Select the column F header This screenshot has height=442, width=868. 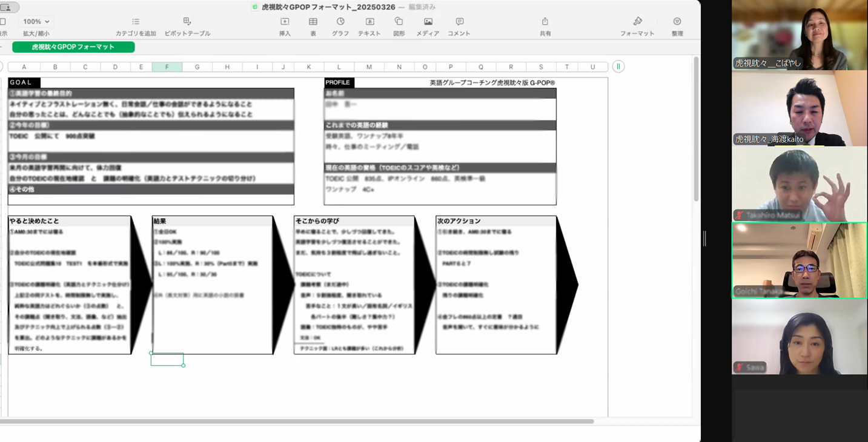click(x=167, y=67)
